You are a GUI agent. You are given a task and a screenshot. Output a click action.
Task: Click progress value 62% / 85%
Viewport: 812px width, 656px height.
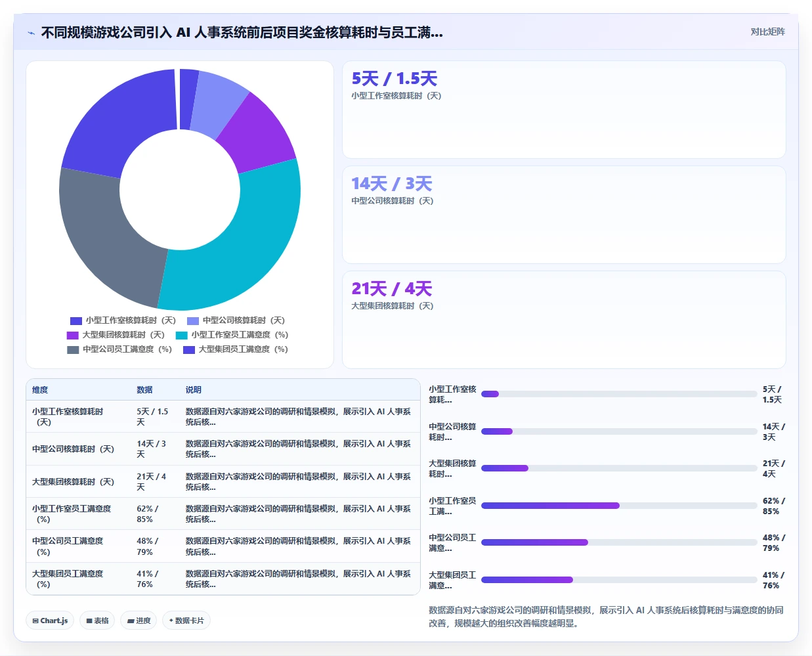pyautogui.click(x=774, y=506)
